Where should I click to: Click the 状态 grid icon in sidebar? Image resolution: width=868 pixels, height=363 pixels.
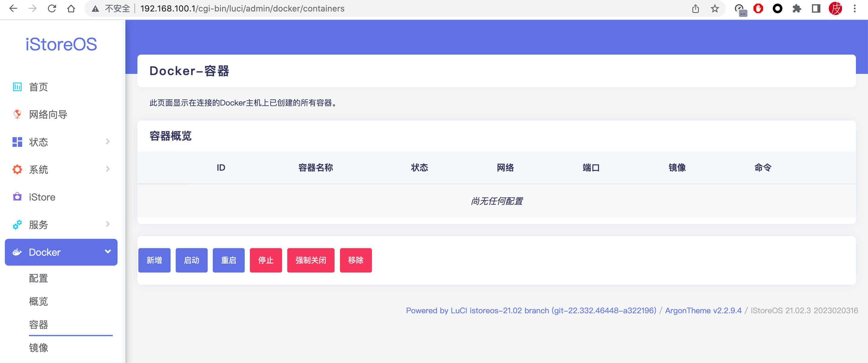tap(17, 142)
